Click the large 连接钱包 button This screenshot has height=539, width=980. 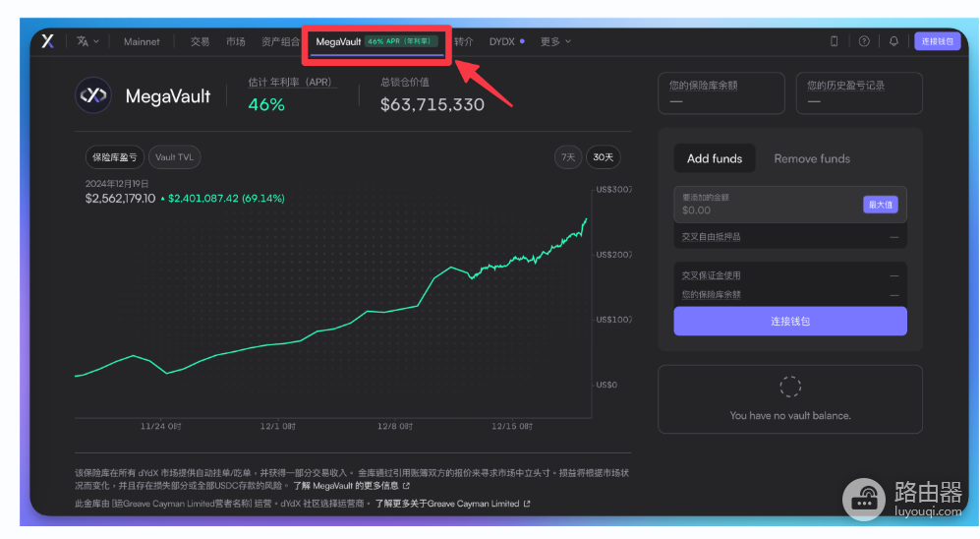tap(790, 321)
